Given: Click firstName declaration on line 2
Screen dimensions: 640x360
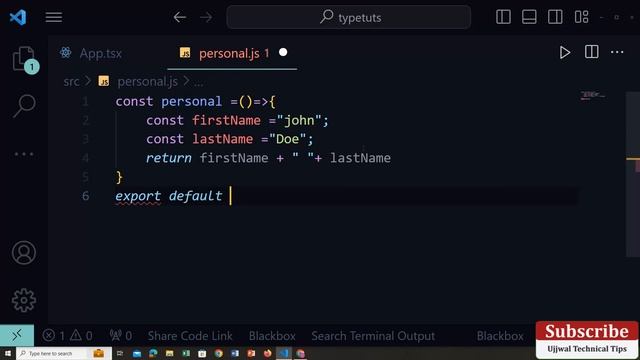Looking at the screenshot, I should tap(226, 120).
